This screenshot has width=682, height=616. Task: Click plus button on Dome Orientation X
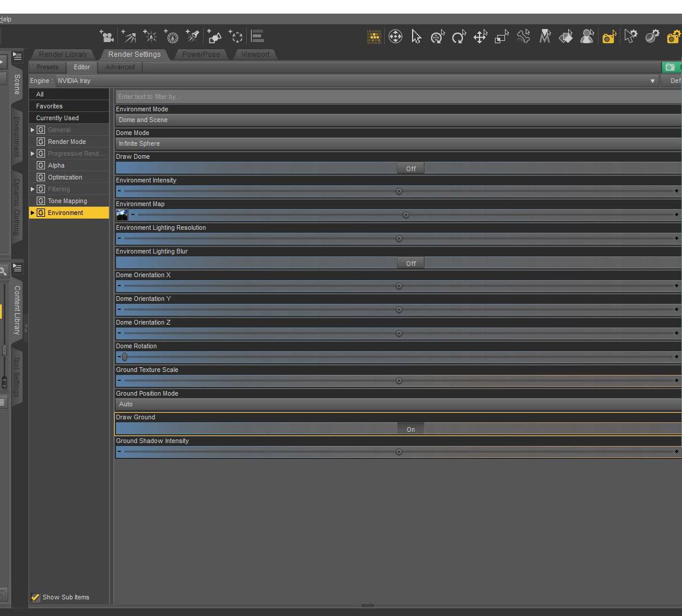pos(676,286)
